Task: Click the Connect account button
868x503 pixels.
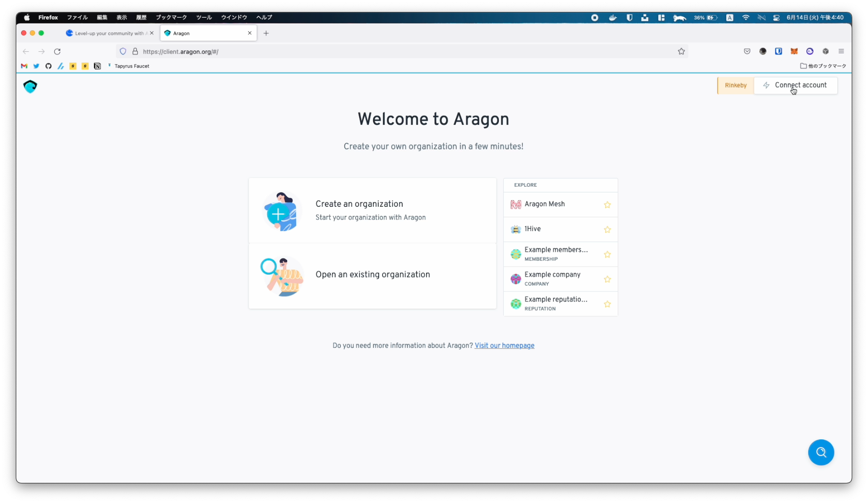Action: click(x=795, y=85)
